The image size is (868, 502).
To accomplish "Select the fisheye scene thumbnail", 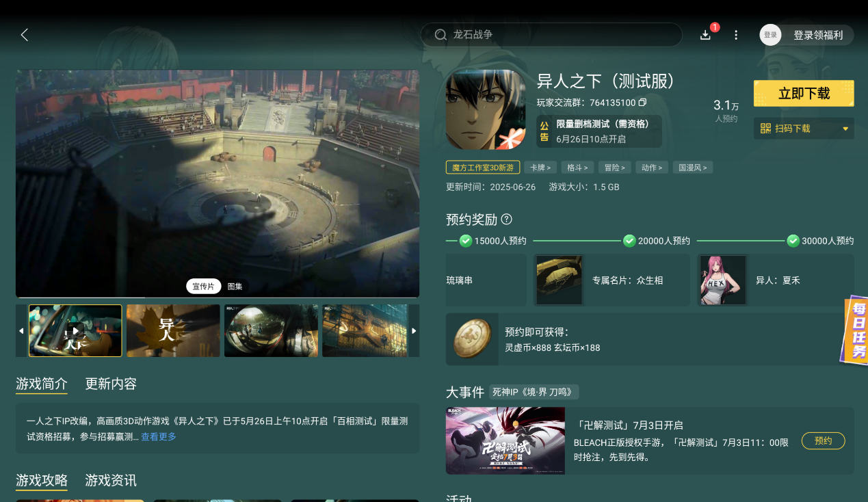I will coord(271,331).
